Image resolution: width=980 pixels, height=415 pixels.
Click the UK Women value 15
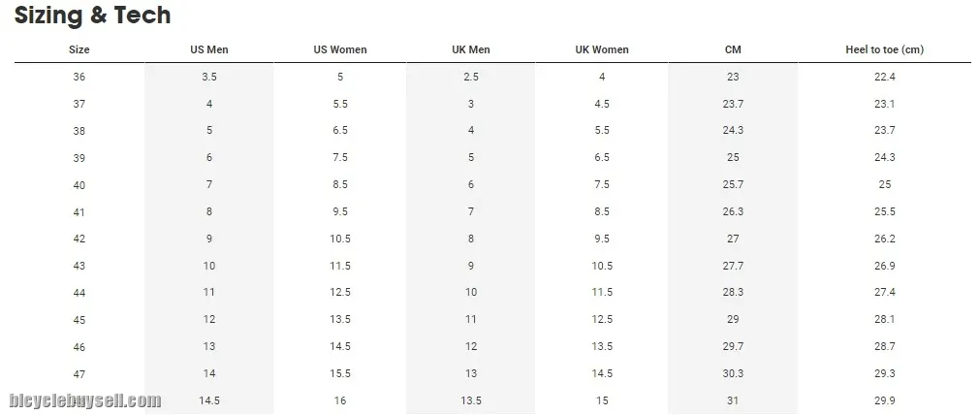602,400
